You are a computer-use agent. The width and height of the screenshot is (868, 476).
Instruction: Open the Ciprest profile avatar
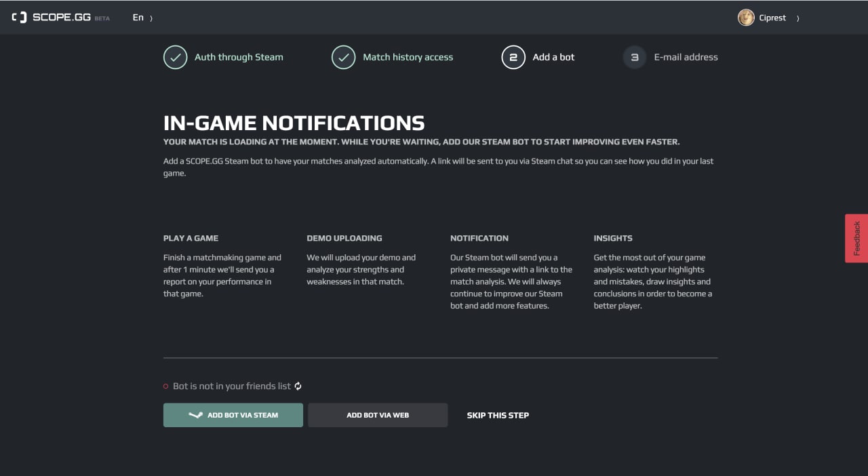pos(746,18)
